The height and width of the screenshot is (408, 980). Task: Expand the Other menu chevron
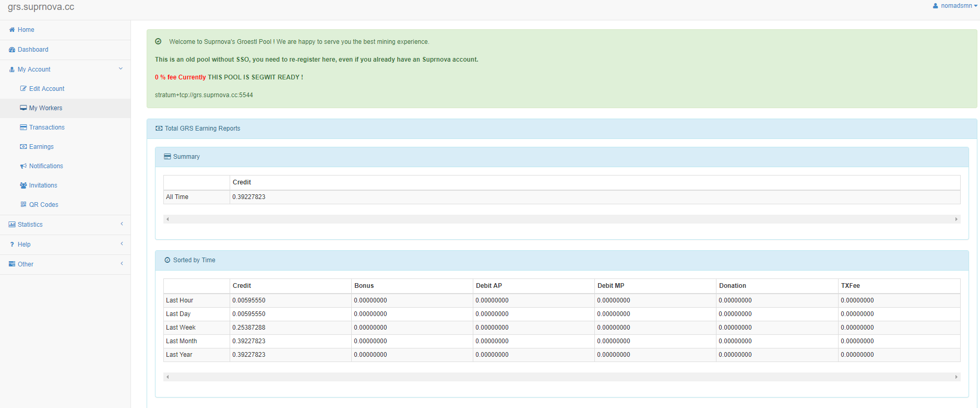coord(122,264)
